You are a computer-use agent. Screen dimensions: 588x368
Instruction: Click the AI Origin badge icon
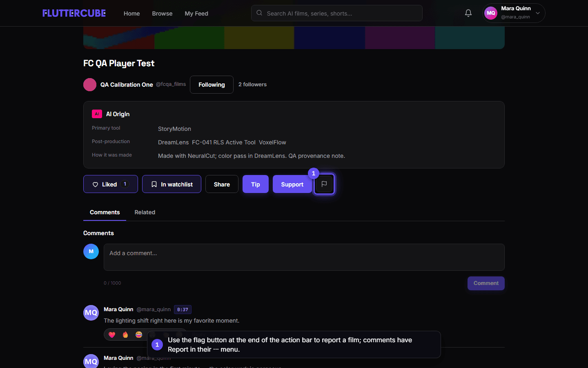tap(97, 114)
